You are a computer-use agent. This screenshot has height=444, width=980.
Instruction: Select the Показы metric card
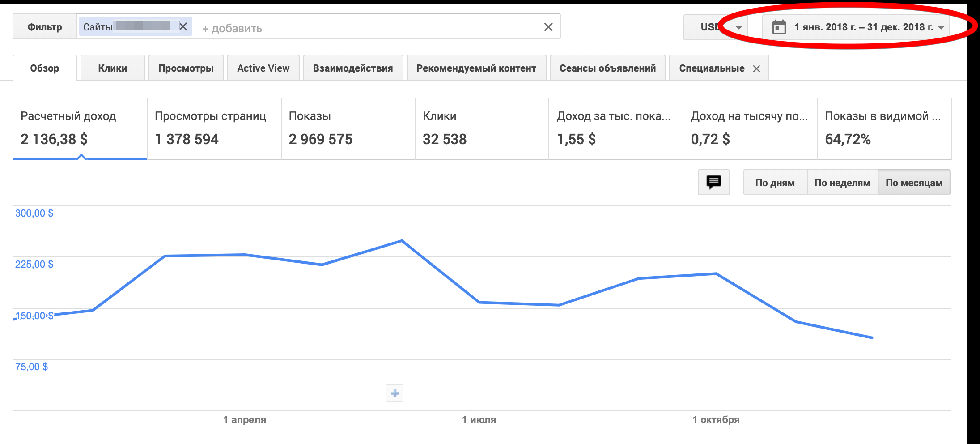[x=348, y=128]
